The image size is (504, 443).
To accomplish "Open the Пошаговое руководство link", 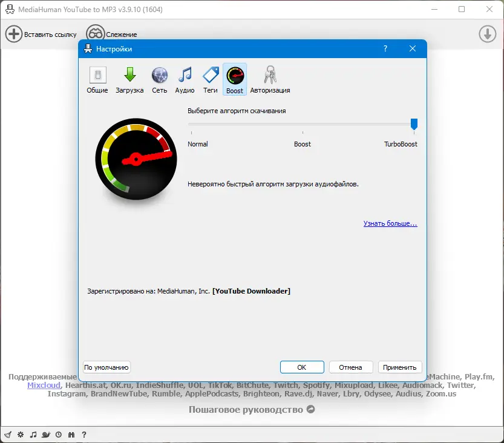I will (246, 410).
